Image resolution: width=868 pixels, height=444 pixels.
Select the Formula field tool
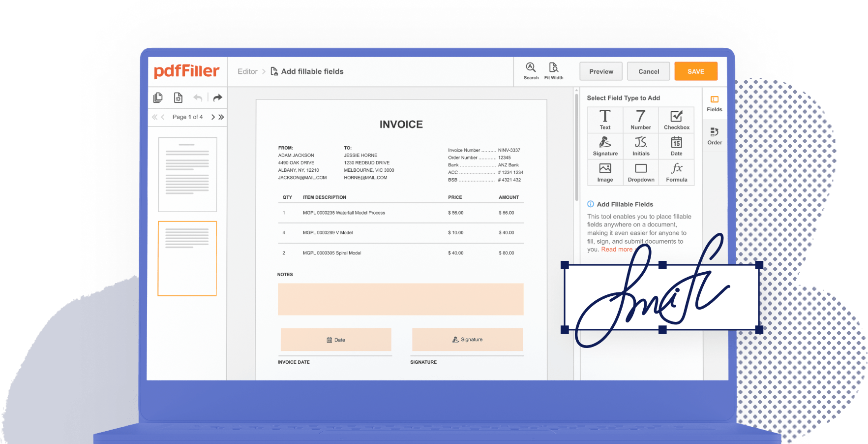pos(676,172)
